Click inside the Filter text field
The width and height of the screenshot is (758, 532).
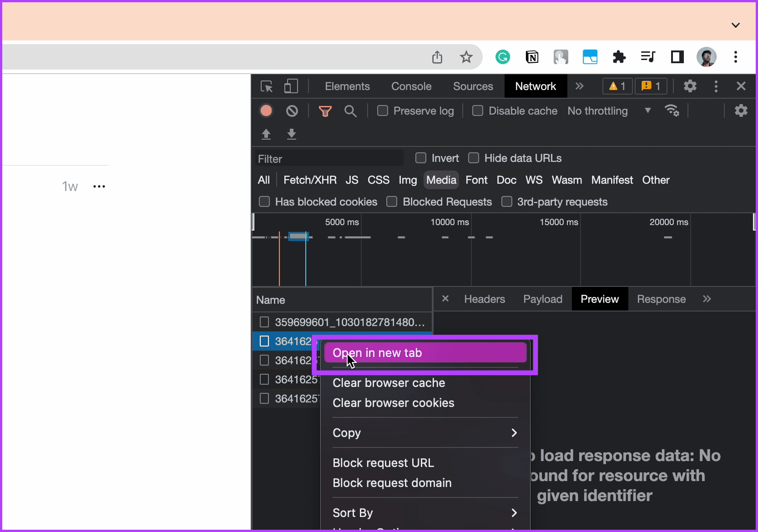pos(328,158)
